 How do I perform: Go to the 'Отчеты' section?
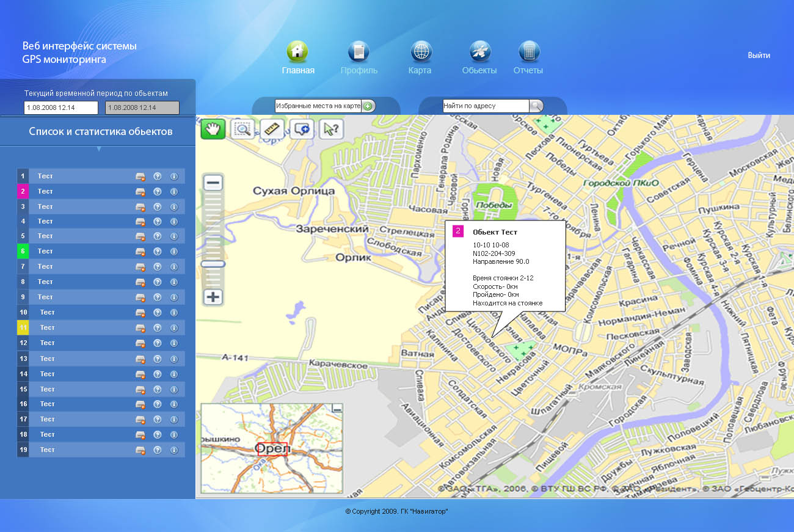(528, 58)
